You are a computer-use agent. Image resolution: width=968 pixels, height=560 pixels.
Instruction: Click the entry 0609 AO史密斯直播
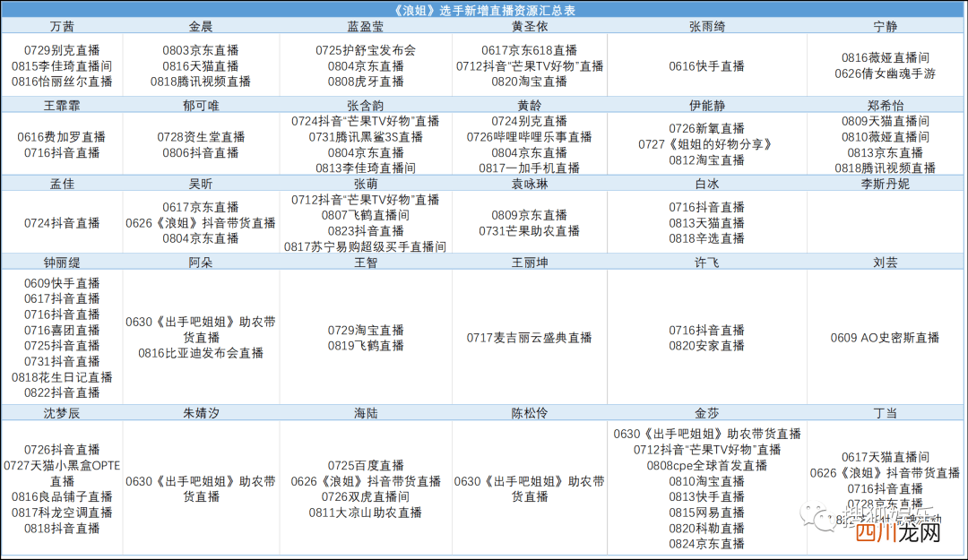886,338
